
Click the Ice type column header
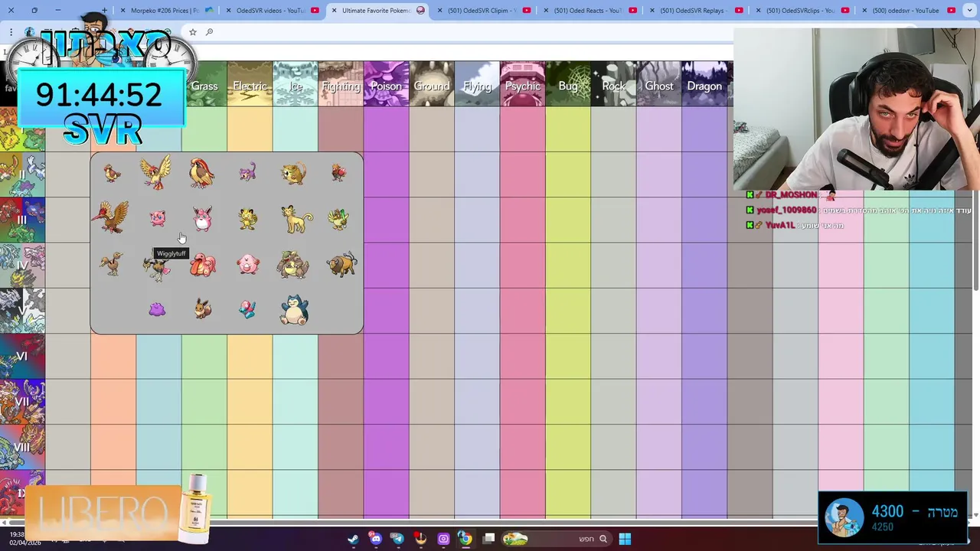pos(296,84)
